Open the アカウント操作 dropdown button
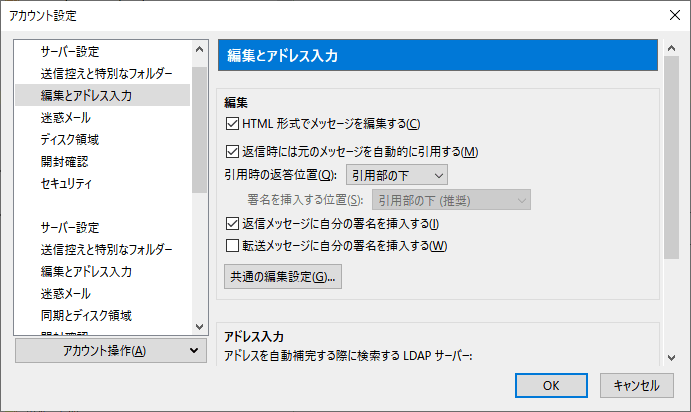 (x=111, y=351)
